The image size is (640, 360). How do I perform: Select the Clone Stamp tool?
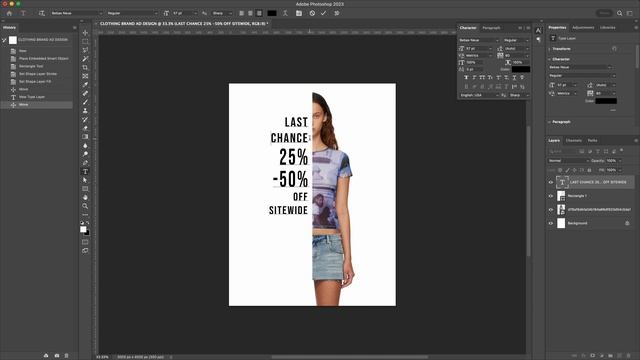(x=85, y=111)
